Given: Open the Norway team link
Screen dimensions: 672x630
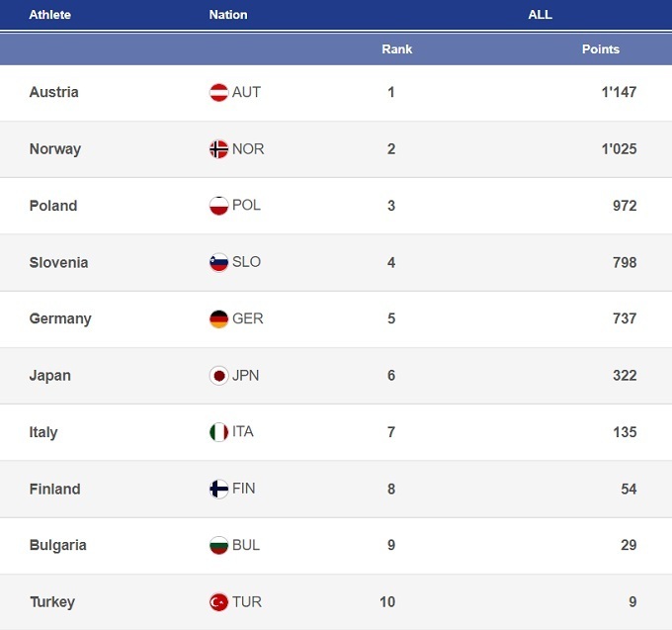Looking at the screenshot, I should [x=55, y=149].
